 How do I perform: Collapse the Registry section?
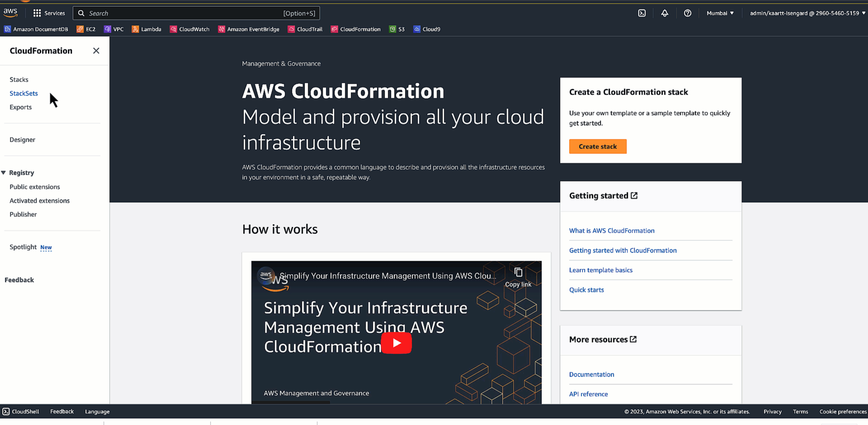(4, 172)
